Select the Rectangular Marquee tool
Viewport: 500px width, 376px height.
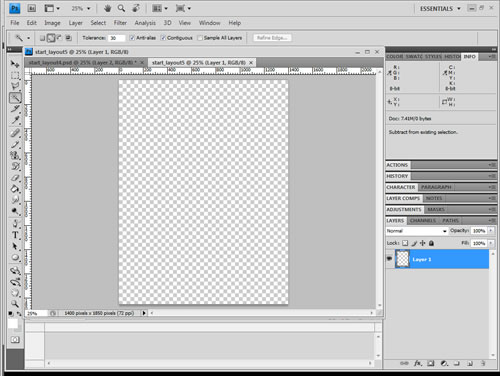15,75
